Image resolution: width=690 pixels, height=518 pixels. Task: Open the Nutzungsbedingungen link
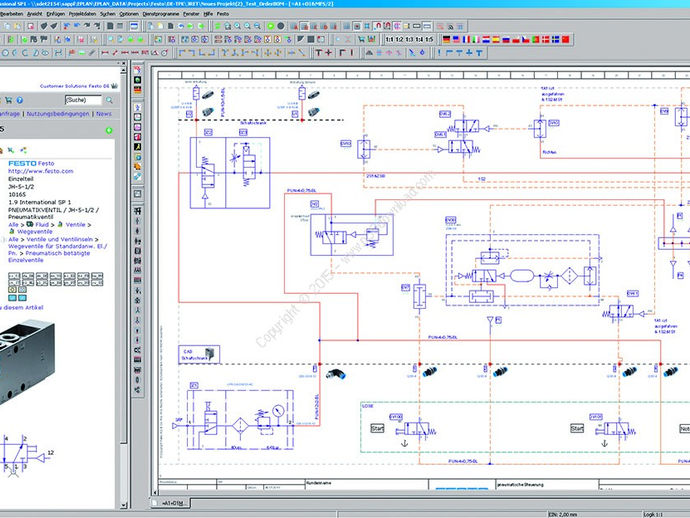point(58,114)
